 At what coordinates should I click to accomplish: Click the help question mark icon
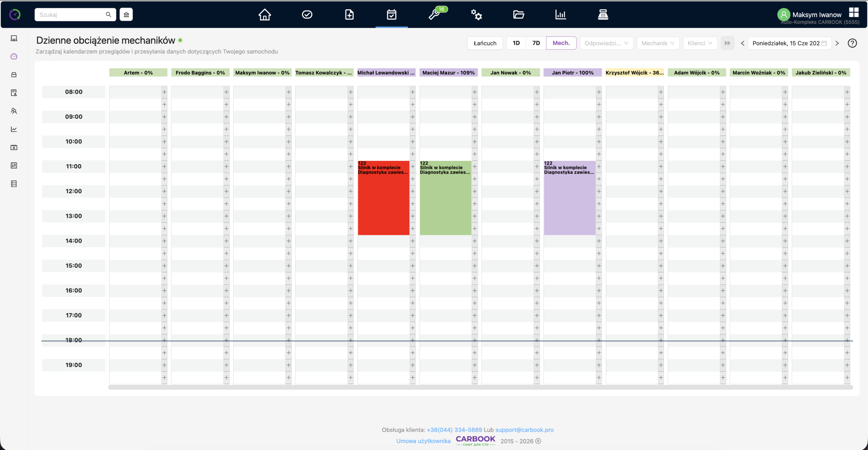(852, 43)
